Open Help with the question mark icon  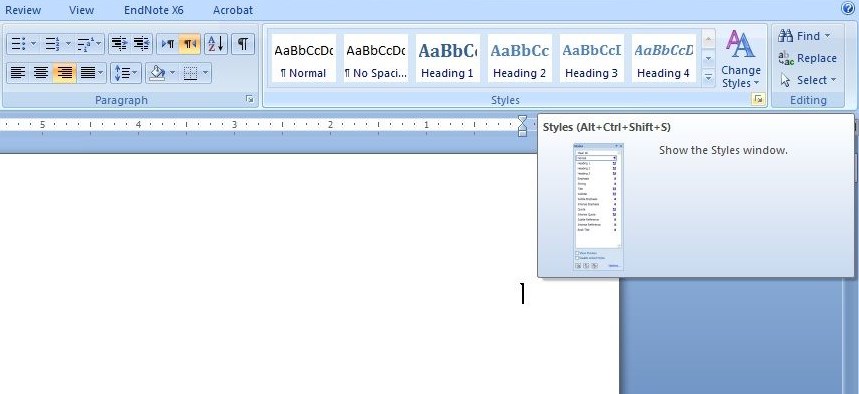tap(849, 8)
